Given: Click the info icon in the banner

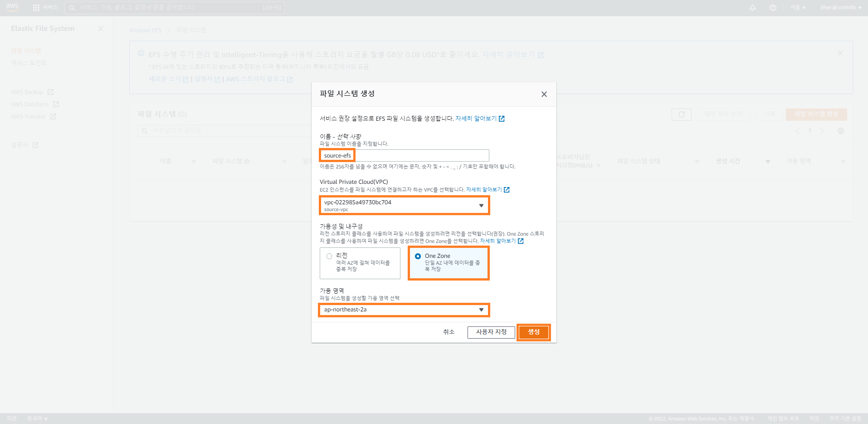Looking at the screenshot, I should coord(141,54).
